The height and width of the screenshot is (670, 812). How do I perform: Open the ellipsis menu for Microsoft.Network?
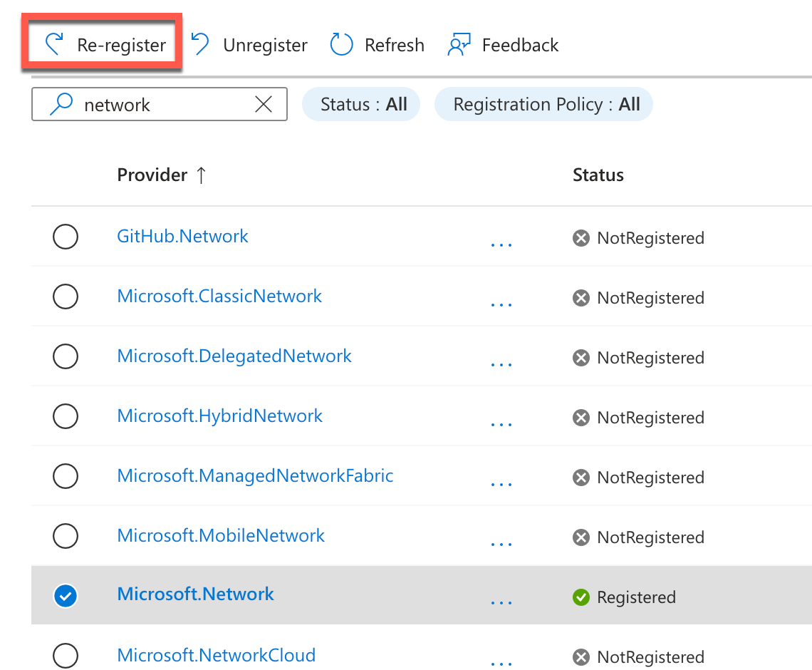point(501,602)
